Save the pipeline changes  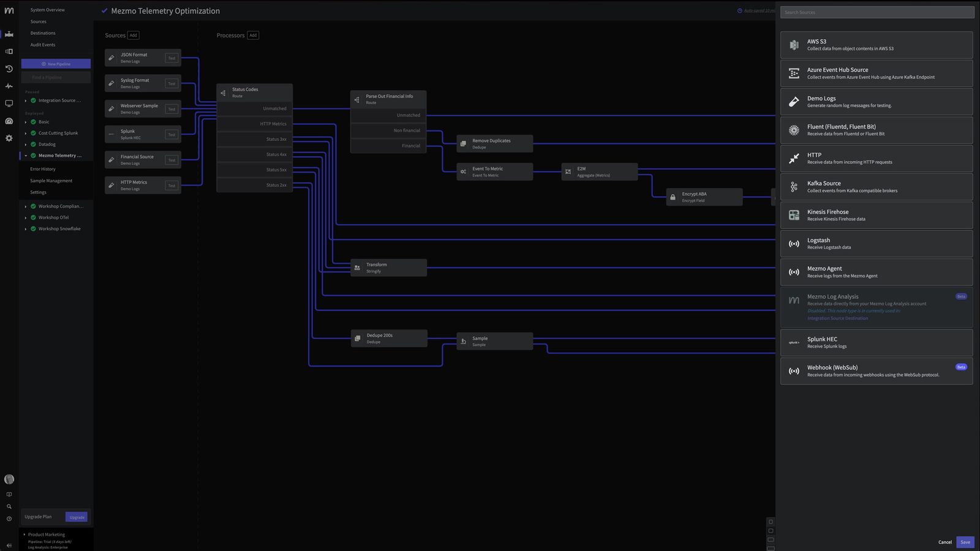965,542
